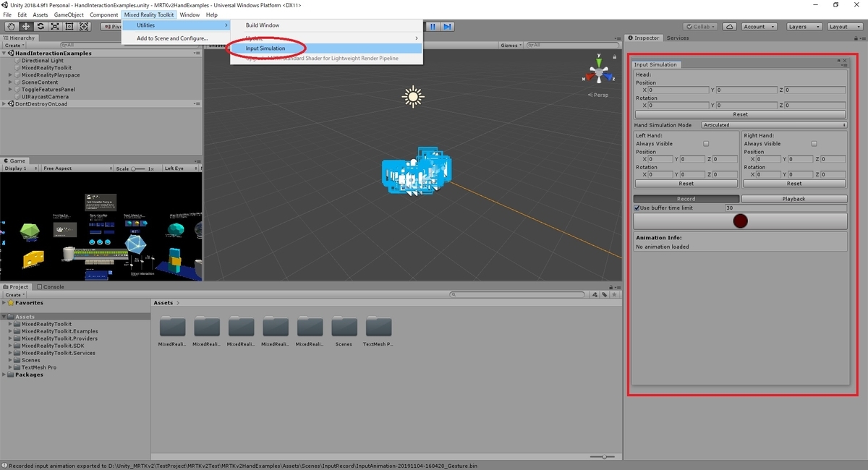The image size is (868, 470).
Task: Toggle Always Visible for the Left Hand
Action: click(706, 143)
